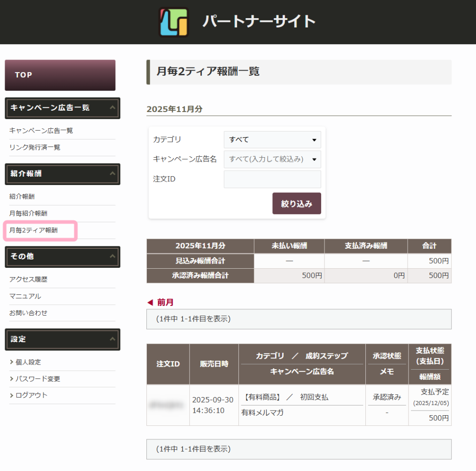This screenshot has width=476, height=471.
Task: Select パスワード変更 in settings
Action: point(38,379)
